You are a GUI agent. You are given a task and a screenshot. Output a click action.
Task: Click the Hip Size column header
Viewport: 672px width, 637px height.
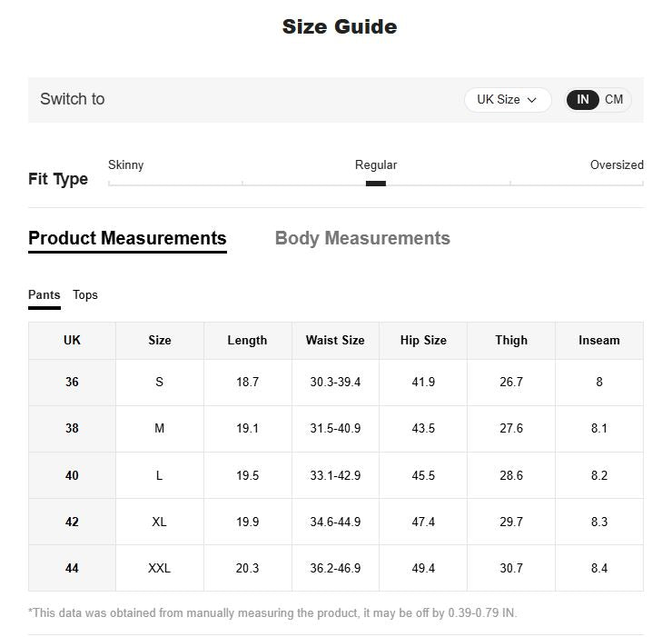[423, 341]
